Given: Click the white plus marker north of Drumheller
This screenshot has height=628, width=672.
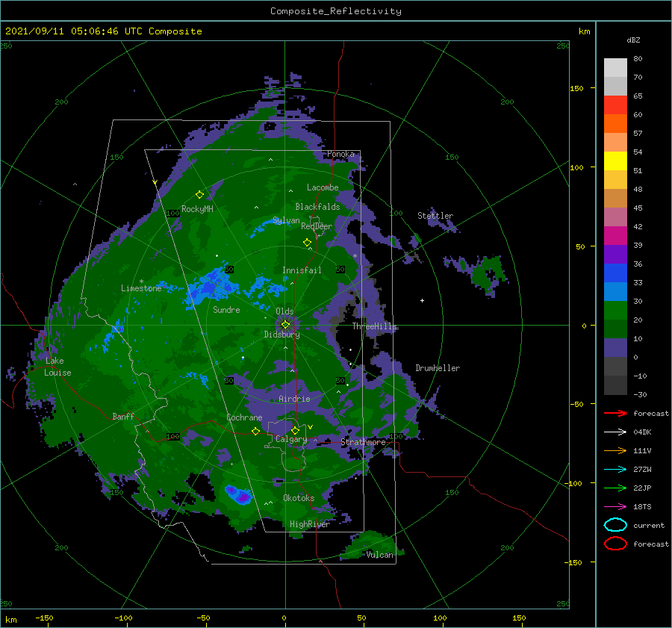Looking at the screenshot, I should point(422,300).
